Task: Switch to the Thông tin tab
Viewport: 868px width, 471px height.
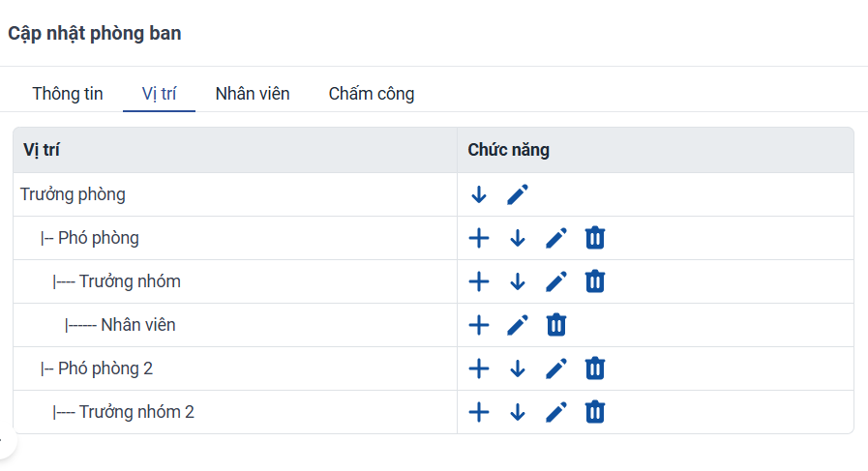Action: click(x=68, y=94)
